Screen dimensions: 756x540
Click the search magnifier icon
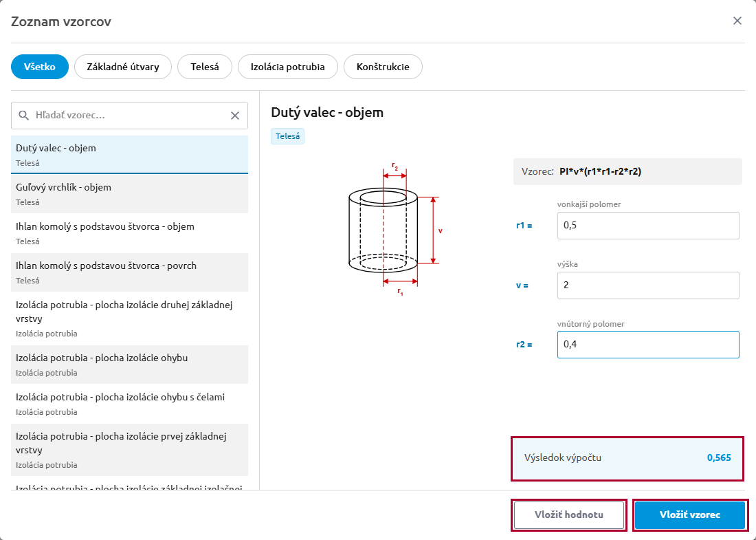tap(23, 116)
